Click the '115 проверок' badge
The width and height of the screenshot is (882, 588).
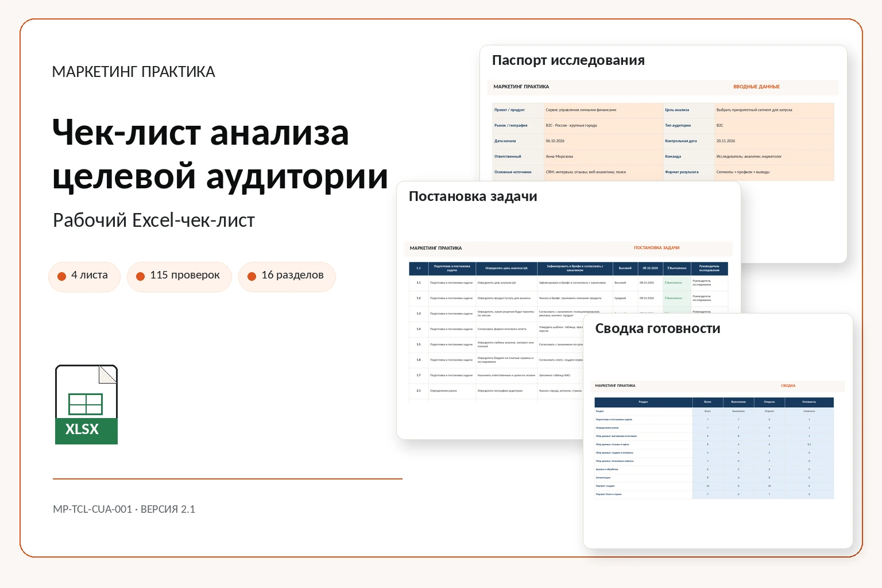[x=179, y=276]
